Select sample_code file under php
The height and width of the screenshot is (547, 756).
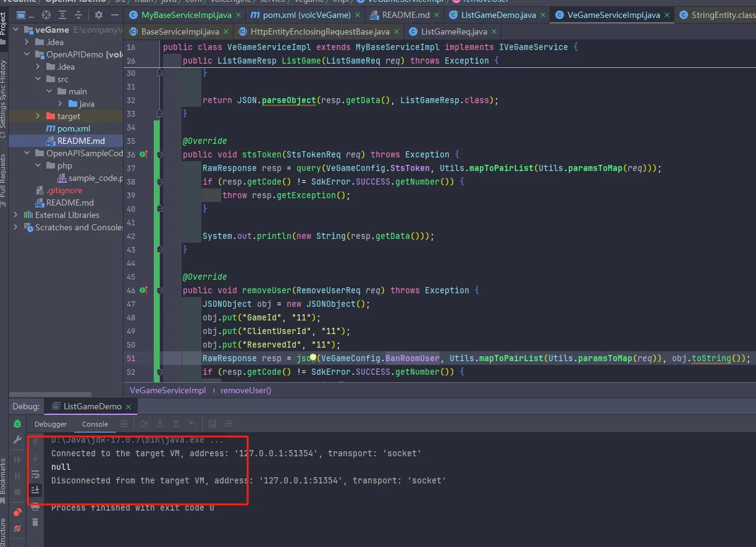[x=96, y=178]
